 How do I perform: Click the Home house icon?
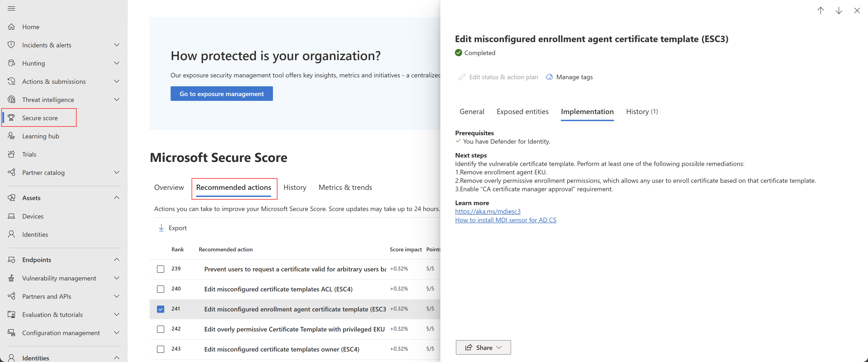point(11,27)
